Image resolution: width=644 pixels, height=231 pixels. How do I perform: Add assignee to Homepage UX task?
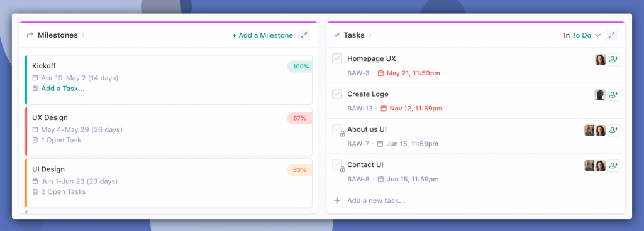pos(613,60)
